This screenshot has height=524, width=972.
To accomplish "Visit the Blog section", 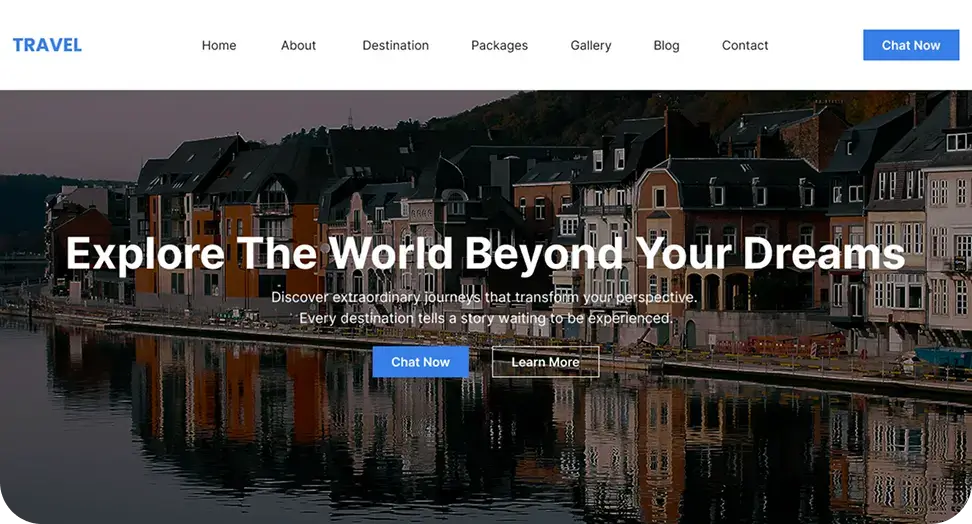I will pos(666,45).
